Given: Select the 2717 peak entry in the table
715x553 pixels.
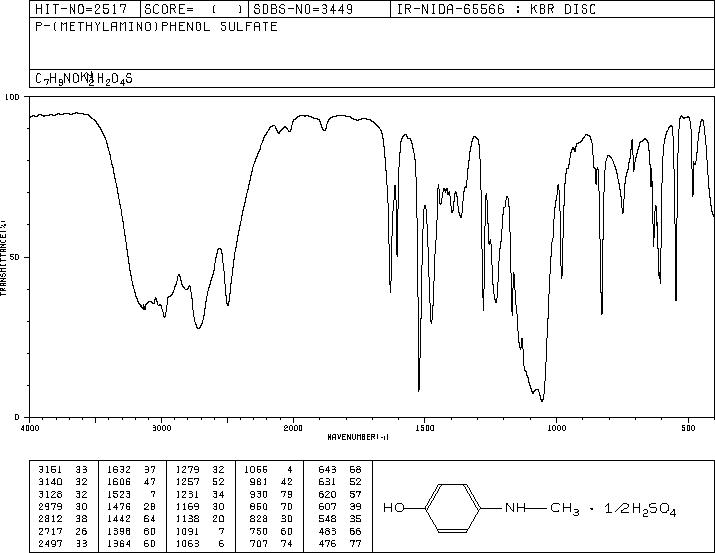Looking at the screenshot, I should pos(63,532).
